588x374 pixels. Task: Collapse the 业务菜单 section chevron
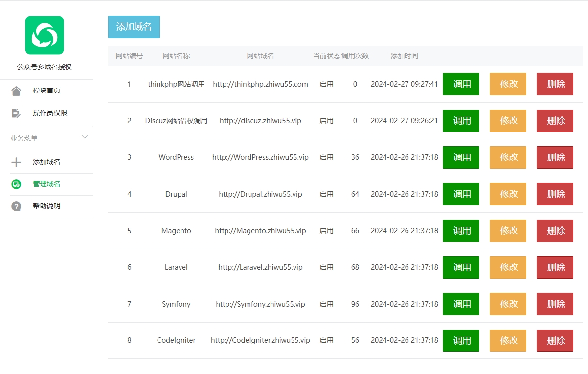[85, 137]
